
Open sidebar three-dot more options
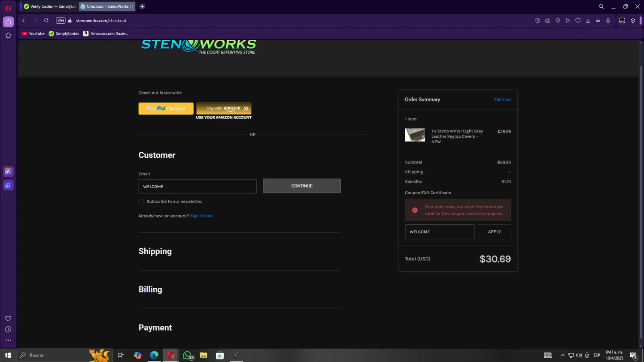point(8,341)
